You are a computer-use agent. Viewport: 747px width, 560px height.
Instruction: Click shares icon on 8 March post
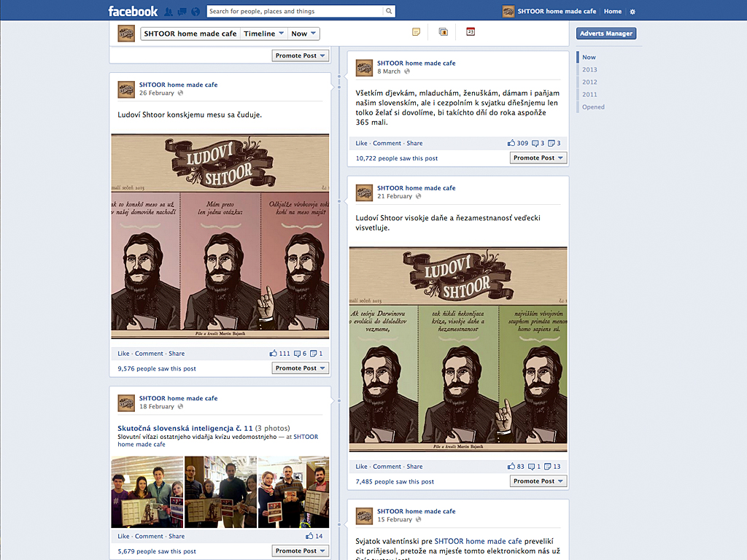551,143
